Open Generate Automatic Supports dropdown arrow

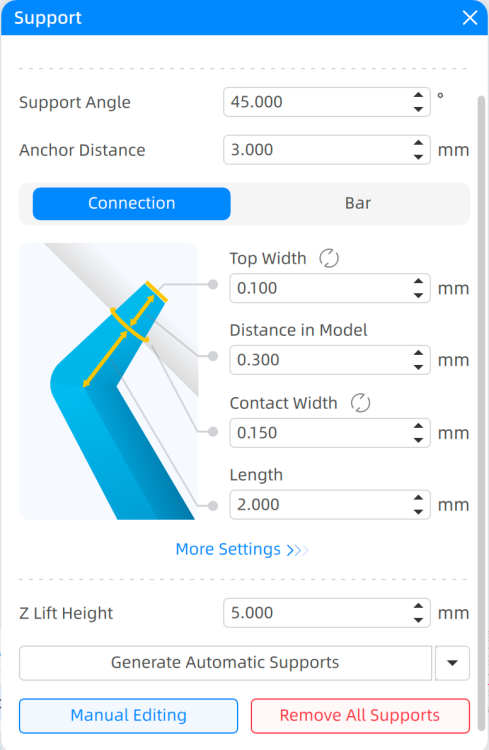[452, 663]
